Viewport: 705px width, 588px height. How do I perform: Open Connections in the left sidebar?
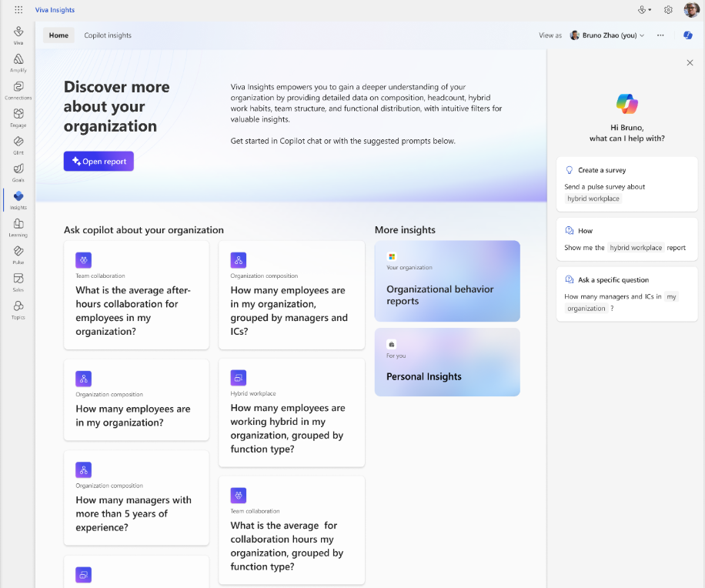(18, 90)
